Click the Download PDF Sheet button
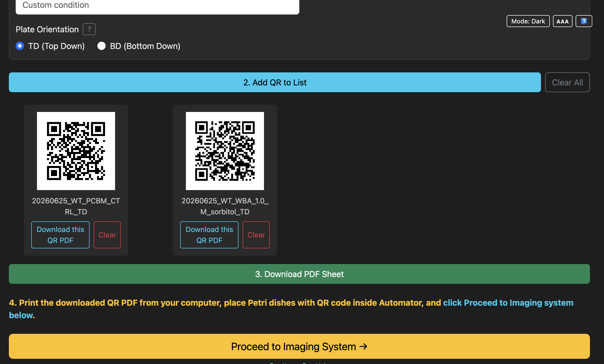The image size is (604, 364). [299, 274]
